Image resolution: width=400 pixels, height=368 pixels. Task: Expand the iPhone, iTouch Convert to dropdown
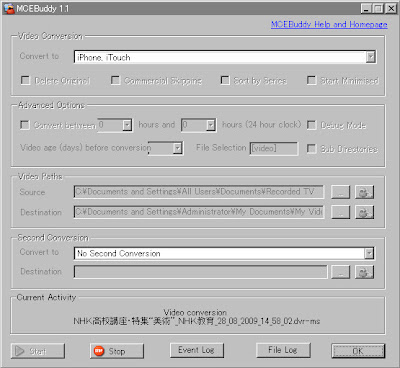click(370, 57)
